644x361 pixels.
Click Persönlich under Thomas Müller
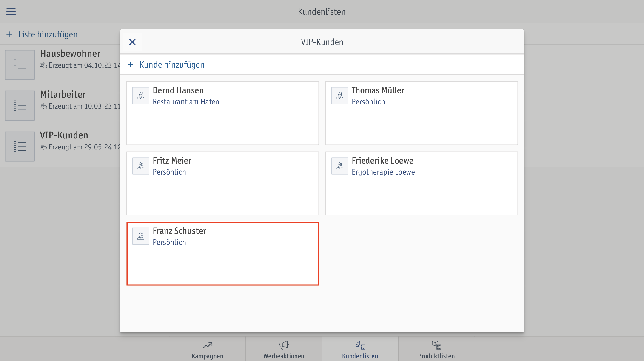(x=368, y=102)
